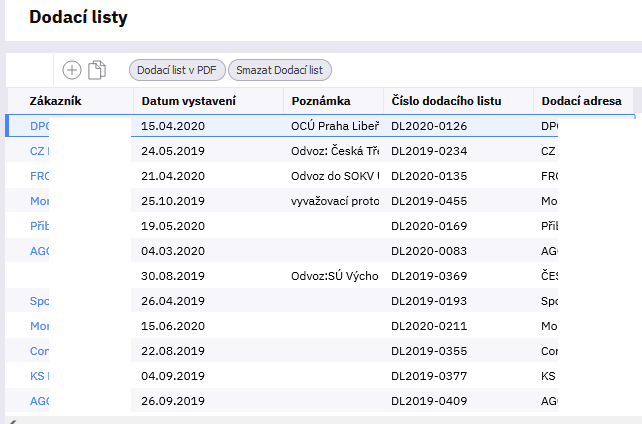
Task: Click the 'Dodací adresa' column header
Action: point(581,101)
